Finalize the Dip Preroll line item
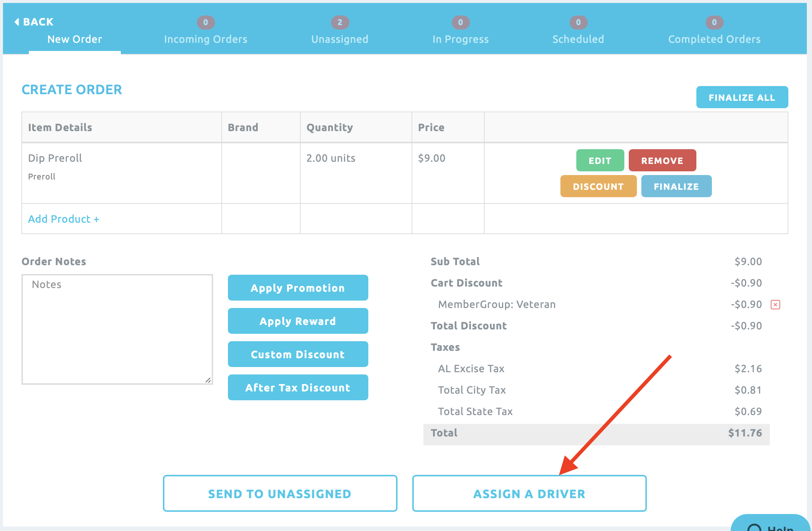 point(676,186)
